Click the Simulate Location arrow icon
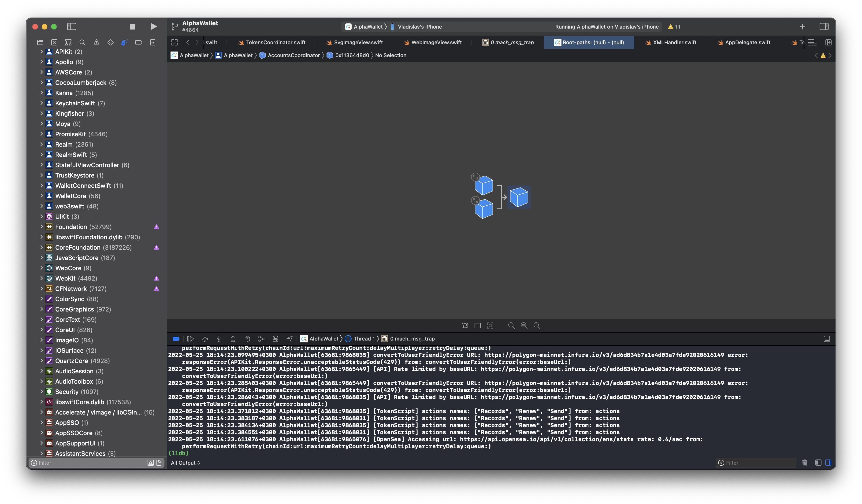This screenshot has height=504, width=862. tap(290, 338)
